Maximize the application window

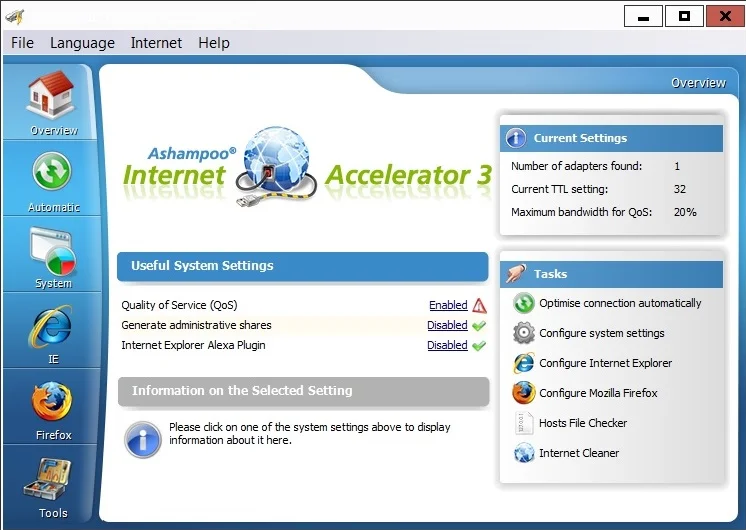[684, 17]
